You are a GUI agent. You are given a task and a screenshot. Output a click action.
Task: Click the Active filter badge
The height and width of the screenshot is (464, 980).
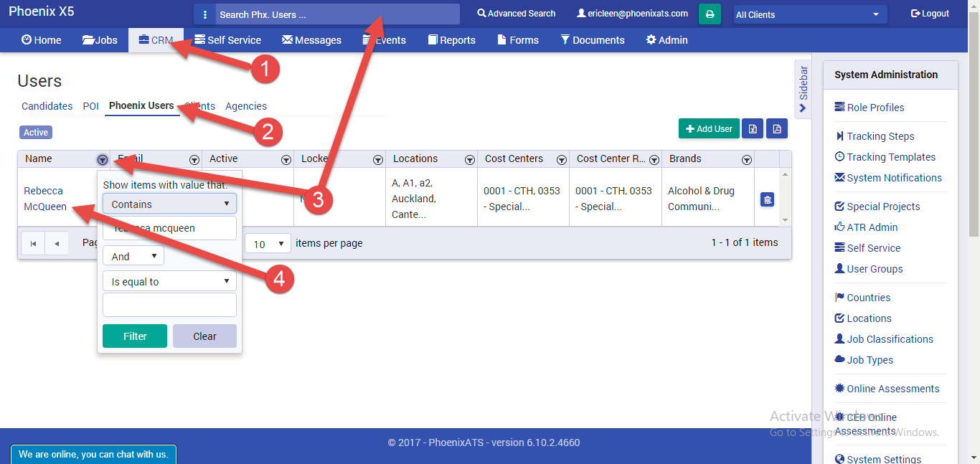(36, 133)
